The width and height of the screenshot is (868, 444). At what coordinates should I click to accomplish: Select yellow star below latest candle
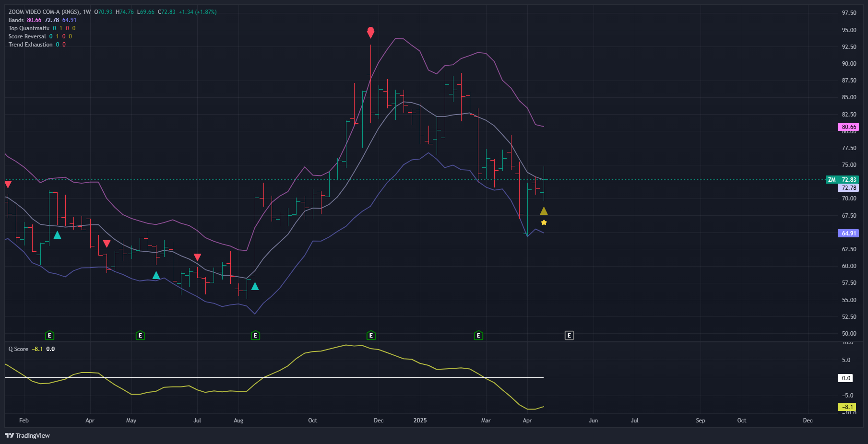point(544,222)
